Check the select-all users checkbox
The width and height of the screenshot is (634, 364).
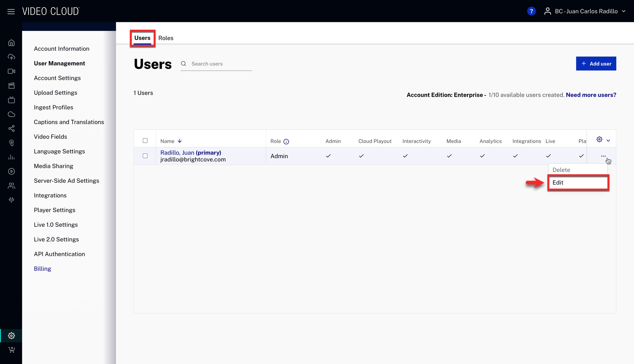coord(145,141)
